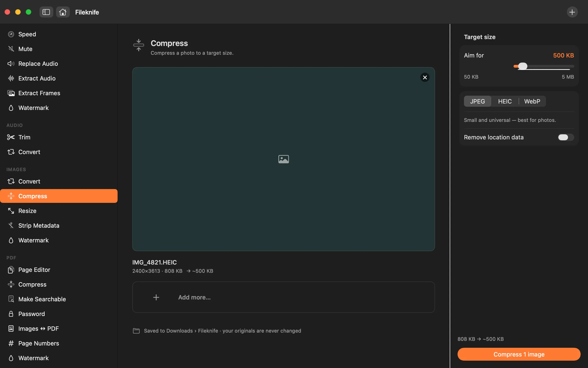
Task: Toggle the sidebar visibility icon
Action: (46, 12)
